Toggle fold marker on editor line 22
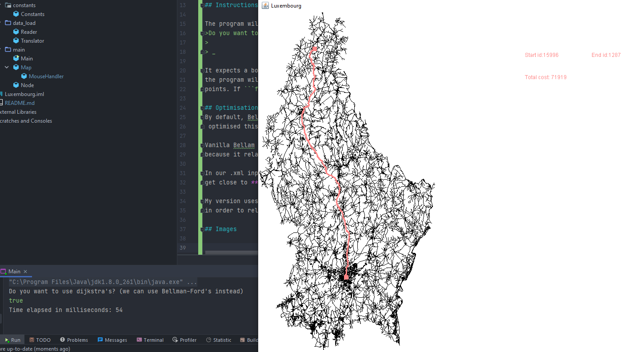This screenshot has width=644, height=352. [202, 89]
